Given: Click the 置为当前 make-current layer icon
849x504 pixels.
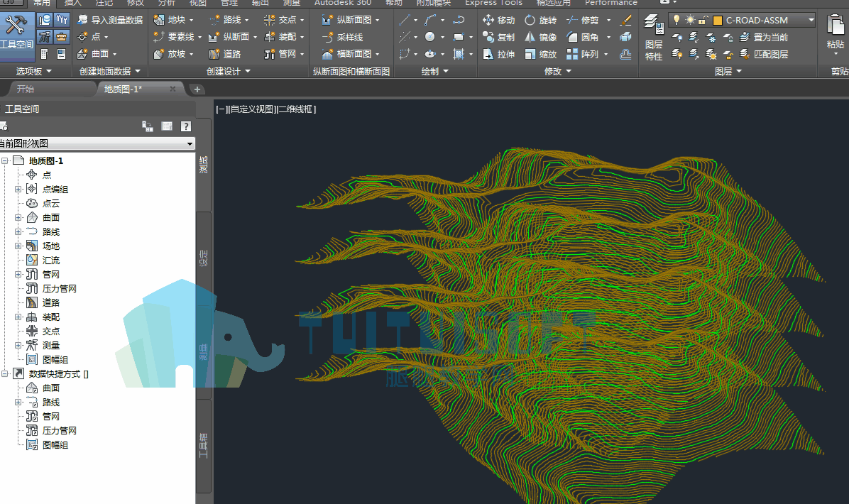Looking at the screenshot, I should pyautogui.click(x=745, y=38).
